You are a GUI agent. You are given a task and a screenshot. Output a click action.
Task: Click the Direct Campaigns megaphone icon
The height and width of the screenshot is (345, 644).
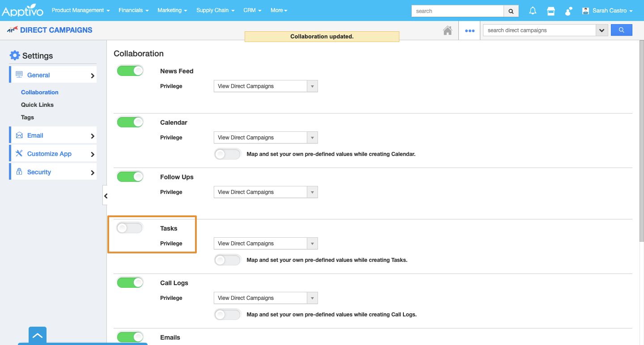(x=13, y=30)
